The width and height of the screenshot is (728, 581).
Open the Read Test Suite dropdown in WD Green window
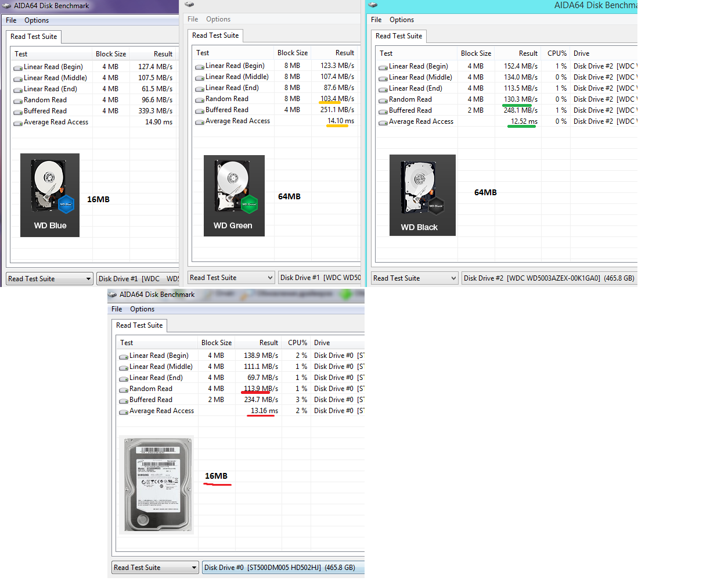pos(231,278)
